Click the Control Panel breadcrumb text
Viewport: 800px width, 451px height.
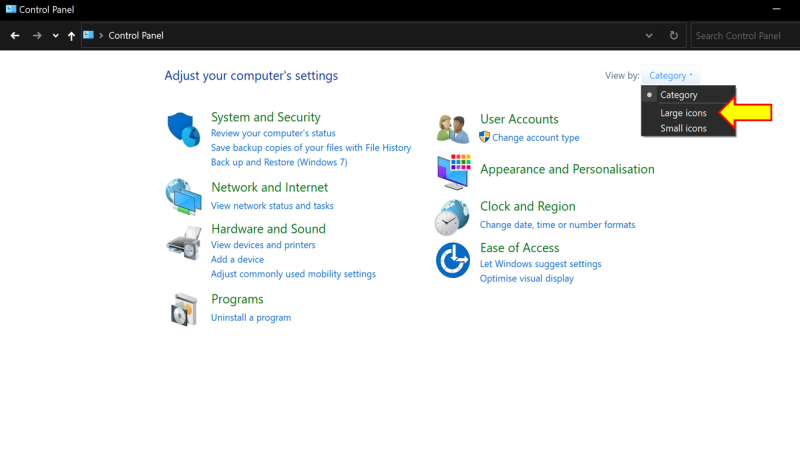(136, 35)
